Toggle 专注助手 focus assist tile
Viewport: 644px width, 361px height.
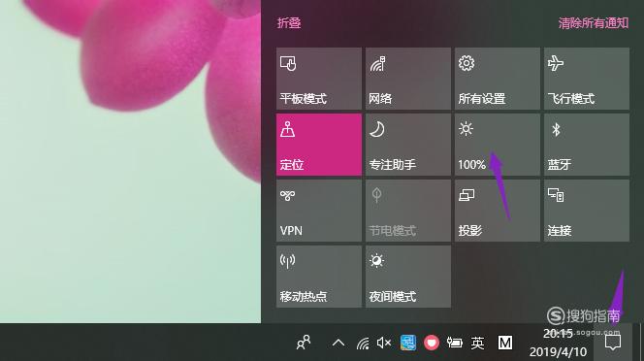pyautogui.click(x=408, y=145)
